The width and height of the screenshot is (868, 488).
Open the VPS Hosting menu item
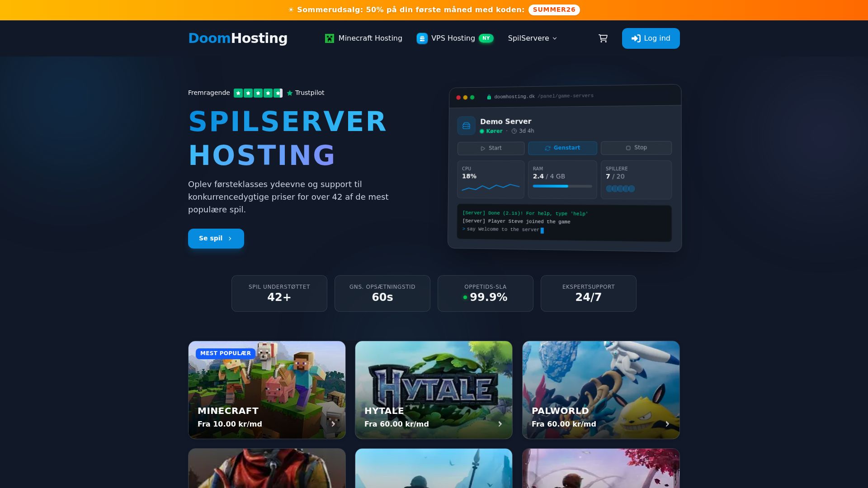(x=455, y=38)
